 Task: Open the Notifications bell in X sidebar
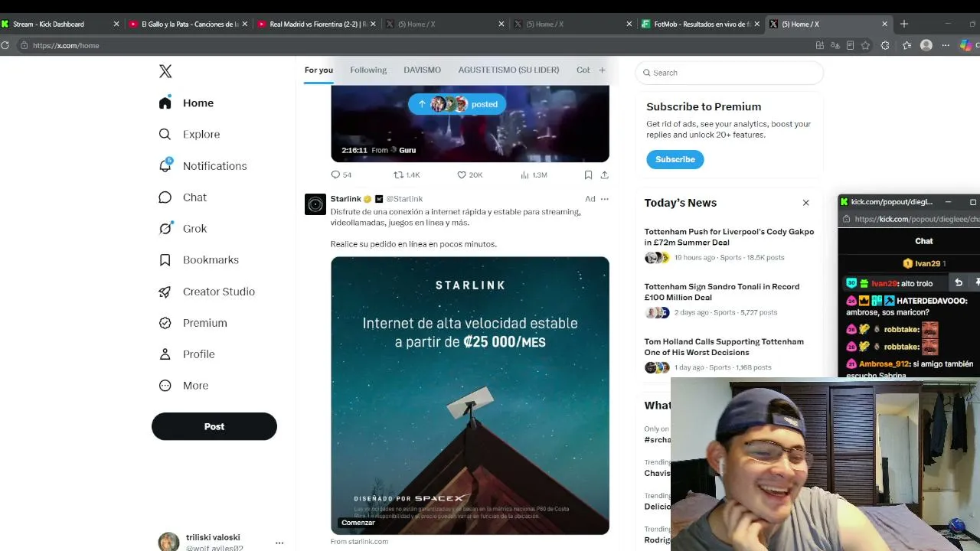point(203,165)
